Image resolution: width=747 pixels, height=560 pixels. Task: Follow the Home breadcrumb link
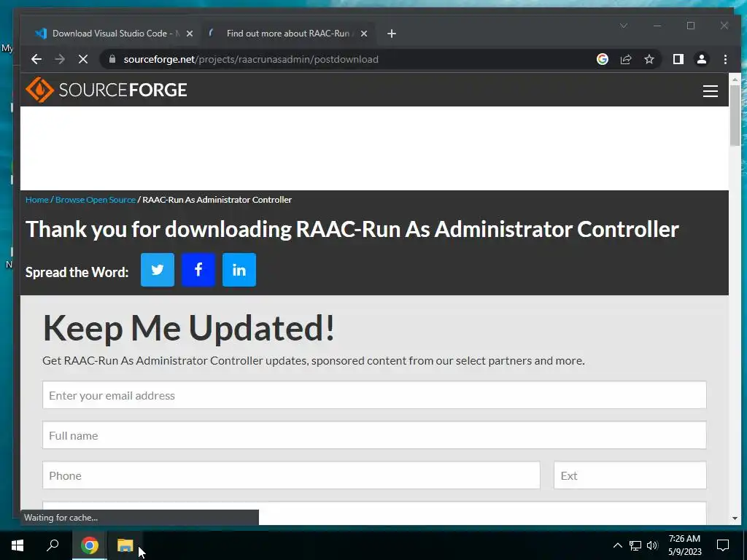pos(37,200)
